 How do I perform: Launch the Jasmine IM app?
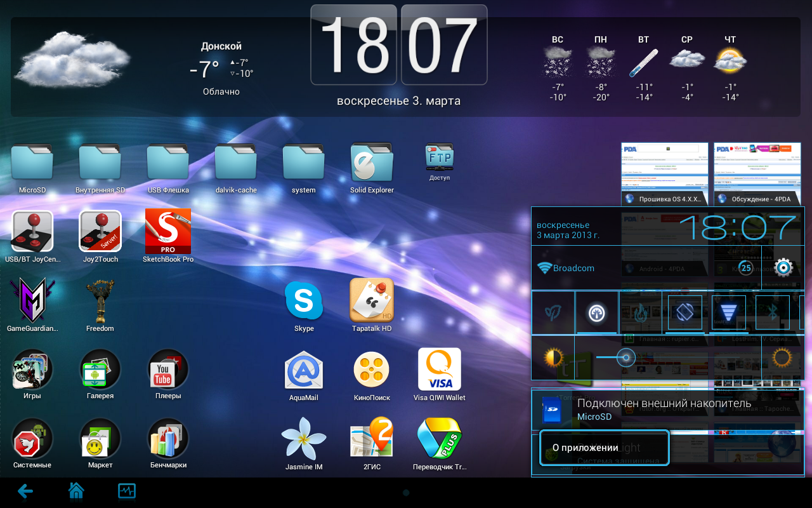[x=303, y=438]
